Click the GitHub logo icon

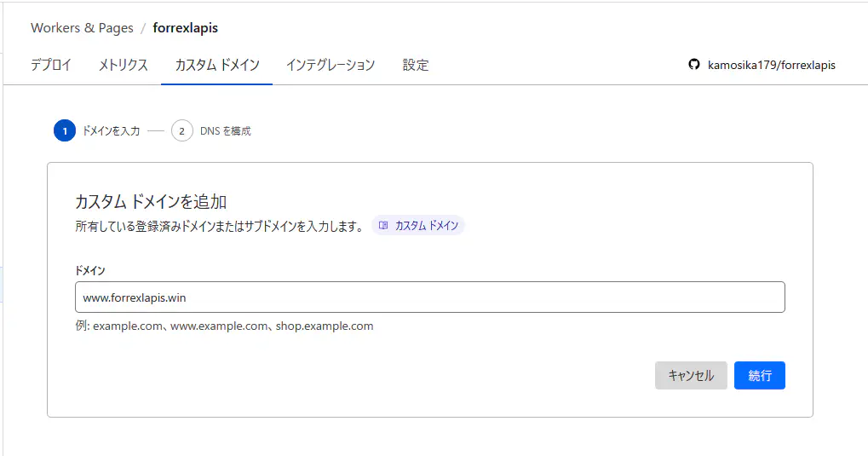coord(694,65)
